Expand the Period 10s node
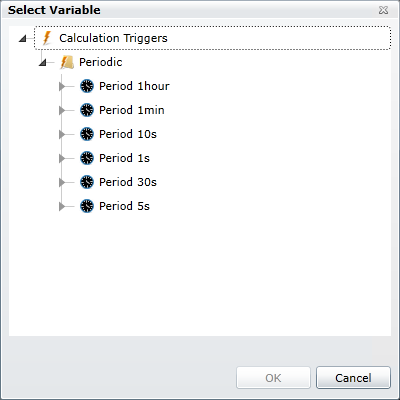The height and width of the screenshot is (400, 400). [x=62, y=134]
